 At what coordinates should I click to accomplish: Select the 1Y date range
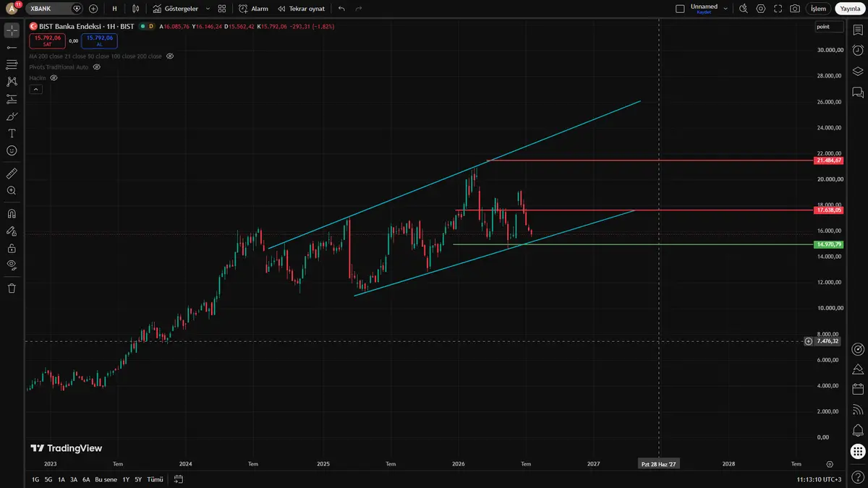pos(126,479)
